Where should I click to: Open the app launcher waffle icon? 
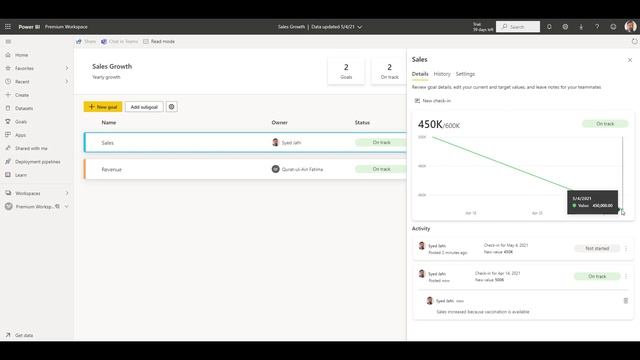click(x=8, y=27)
